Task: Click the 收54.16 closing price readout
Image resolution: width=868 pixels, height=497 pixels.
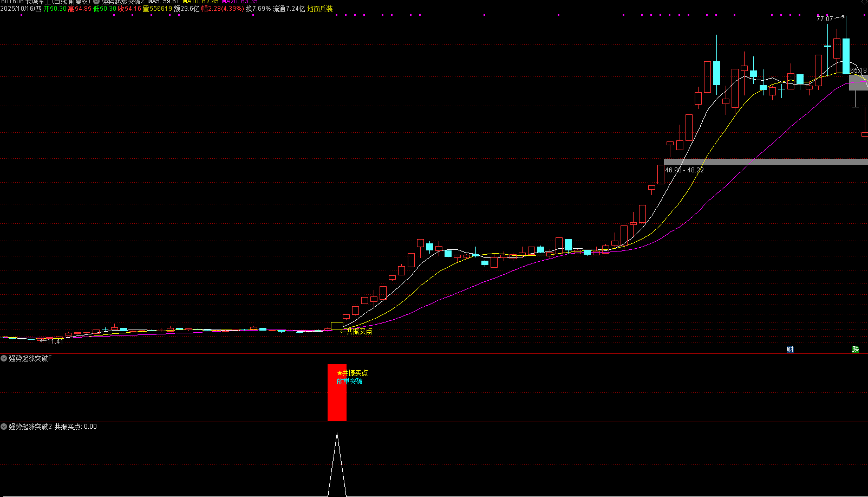Action: [129, 9]
